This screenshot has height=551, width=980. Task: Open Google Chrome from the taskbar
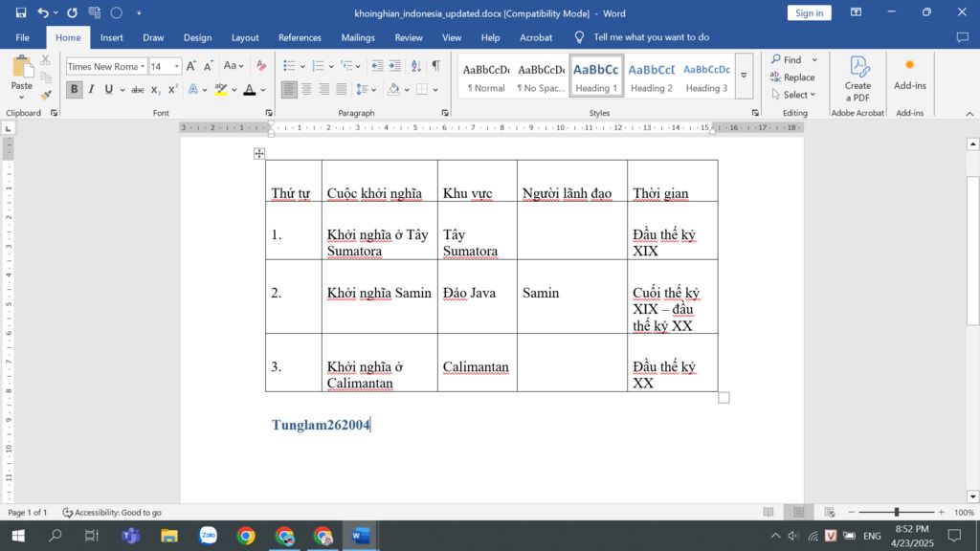[246, 536]
